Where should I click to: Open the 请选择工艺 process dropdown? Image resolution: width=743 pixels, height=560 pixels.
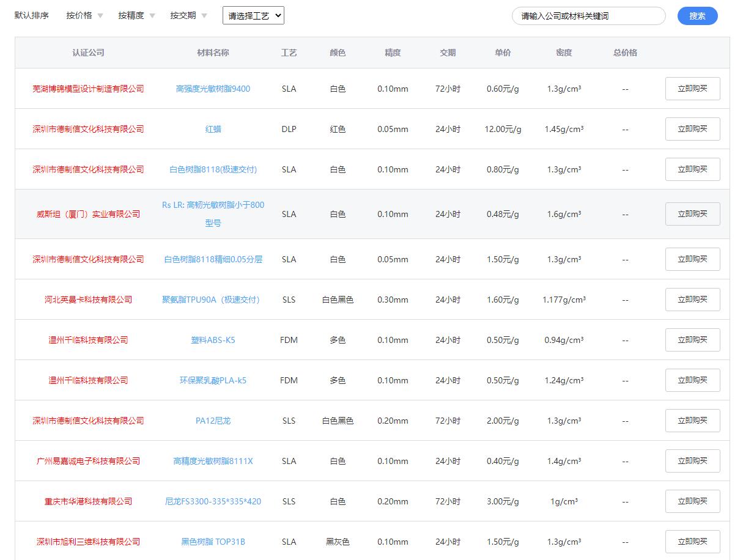(x=253, y=16)
